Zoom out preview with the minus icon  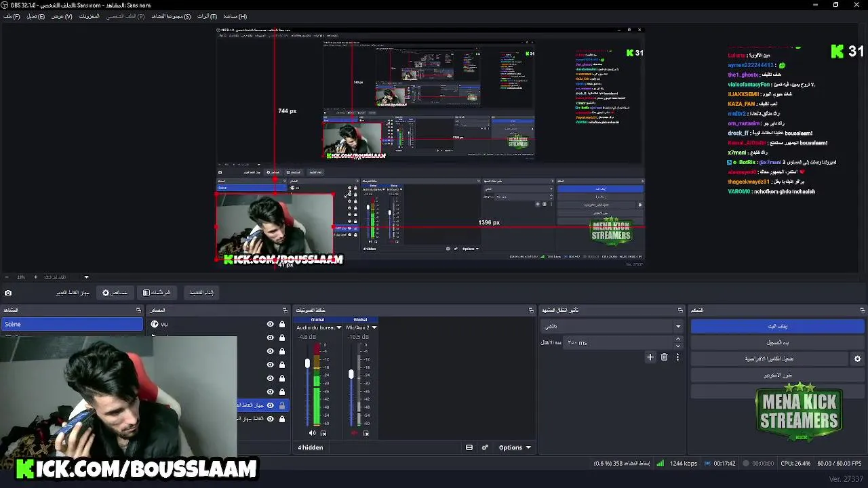point(7,277)
